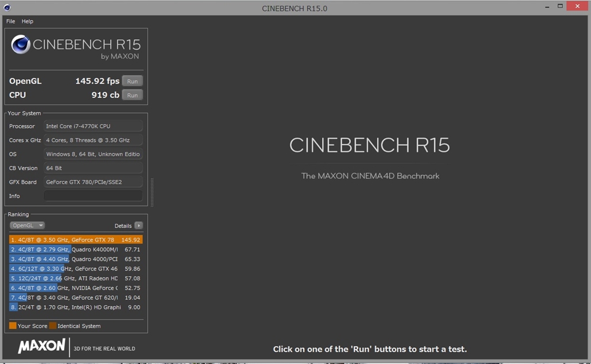Click the brown Identical System legend swatch
The height and width of the screenshot is (364, 591).
(x=53, y=325)
